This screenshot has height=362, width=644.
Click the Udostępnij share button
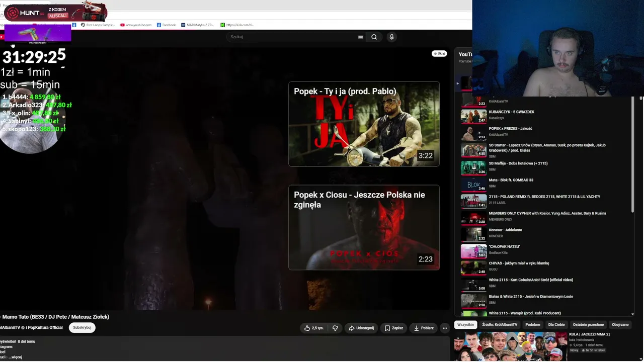click(361, 328)
